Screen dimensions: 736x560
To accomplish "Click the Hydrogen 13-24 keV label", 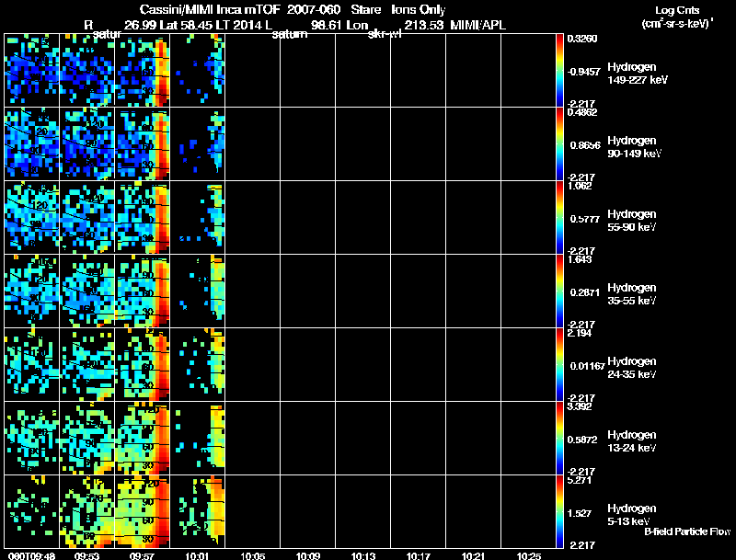I will coord(630,441).
